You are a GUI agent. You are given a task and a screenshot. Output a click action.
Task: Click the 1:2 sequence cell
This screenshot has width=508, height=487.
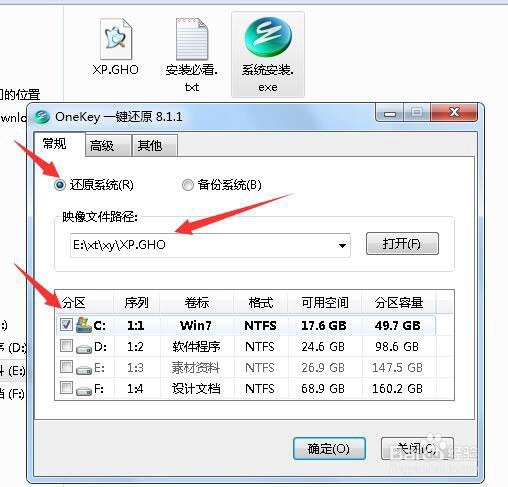point(135,347)
